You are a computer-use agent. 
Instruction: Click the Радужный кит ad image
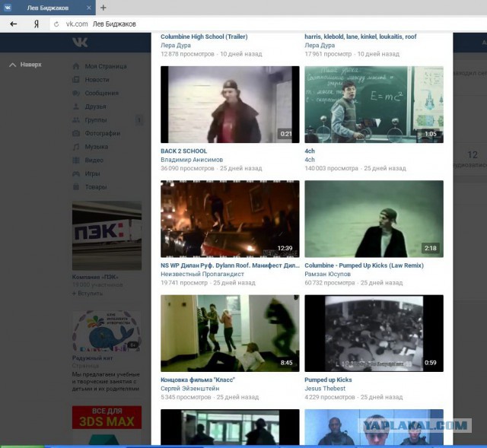coord(107,331)
